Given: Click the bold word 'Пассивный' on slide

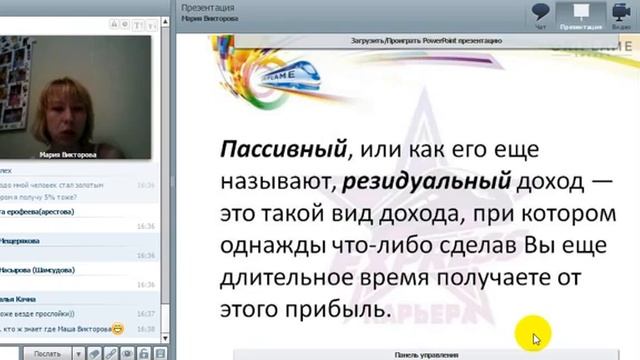Looking at the screenshot, I should [283, 149].
